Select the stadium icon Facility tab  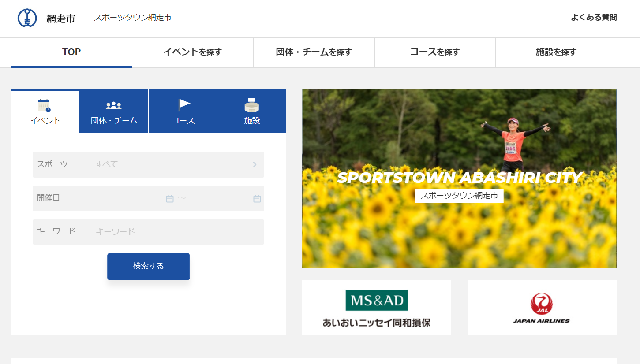coord(252,111)
